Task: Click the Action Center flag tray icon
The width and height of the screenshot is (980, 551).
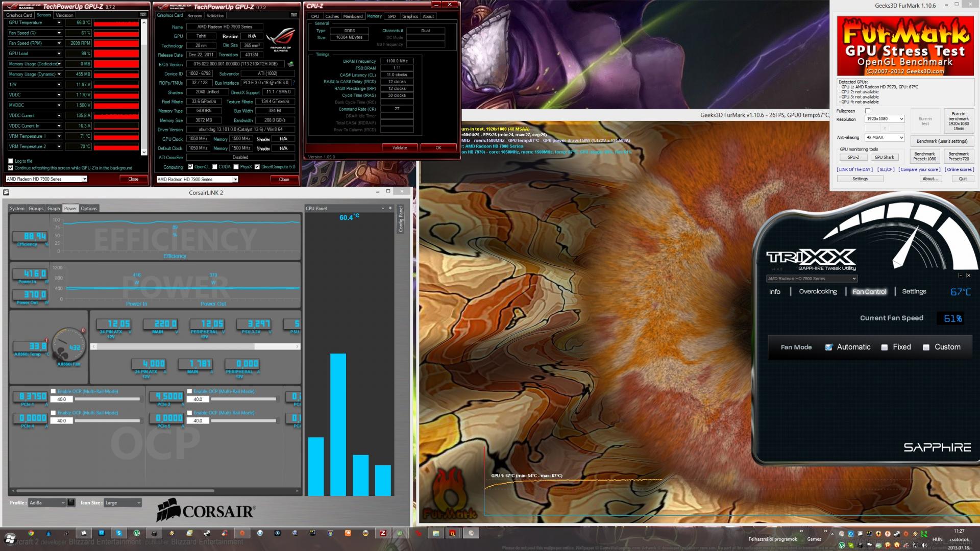Action: click(x=869, y=545)
